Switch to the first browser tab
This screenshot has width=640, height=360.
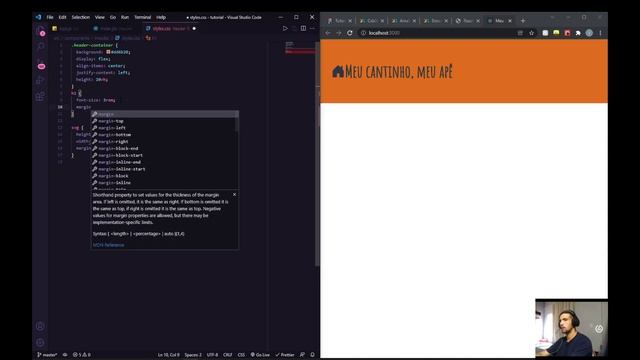click(339, 20)
